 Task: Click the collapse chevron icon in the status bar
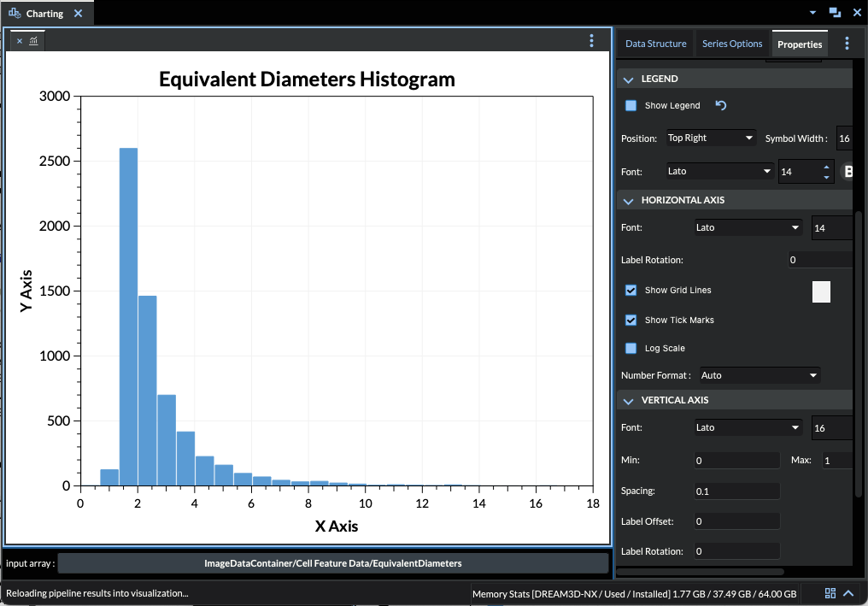[x=848, y=592]
